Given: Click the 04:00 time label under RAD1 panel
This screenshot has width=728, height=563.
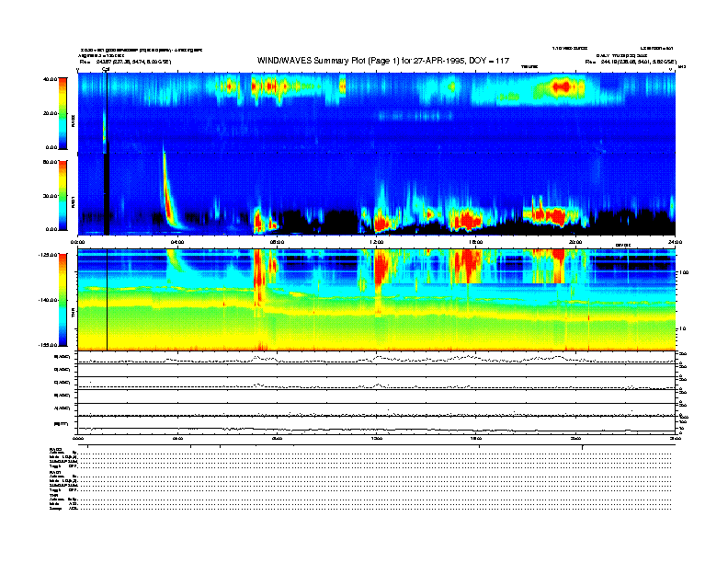Looking at the screenshot, I should [177, 242].
